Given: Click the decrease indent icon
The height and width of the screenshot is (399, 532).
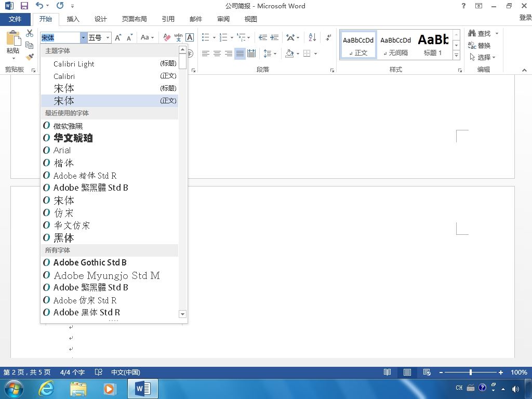Looking at the screenshot, I should click(262, 37).
